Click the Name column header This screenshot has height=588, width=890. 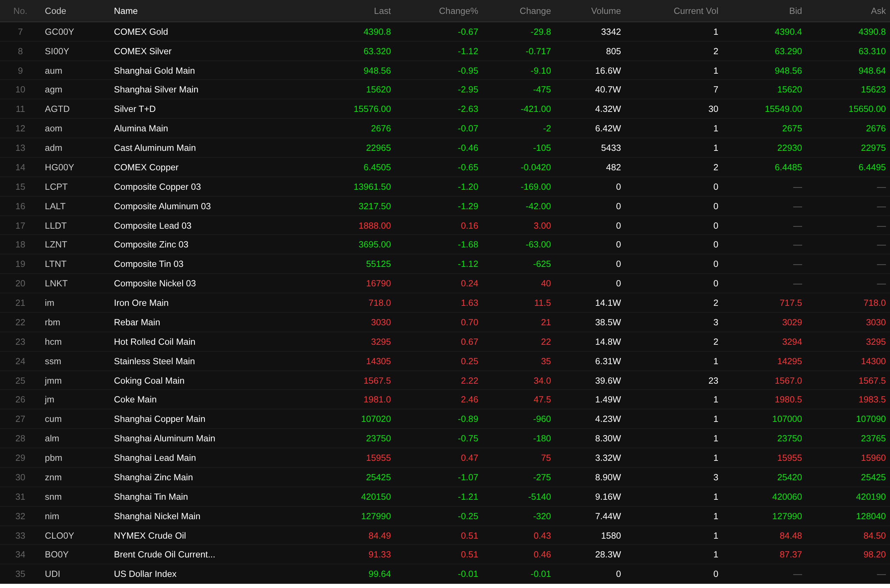(126, 11)
